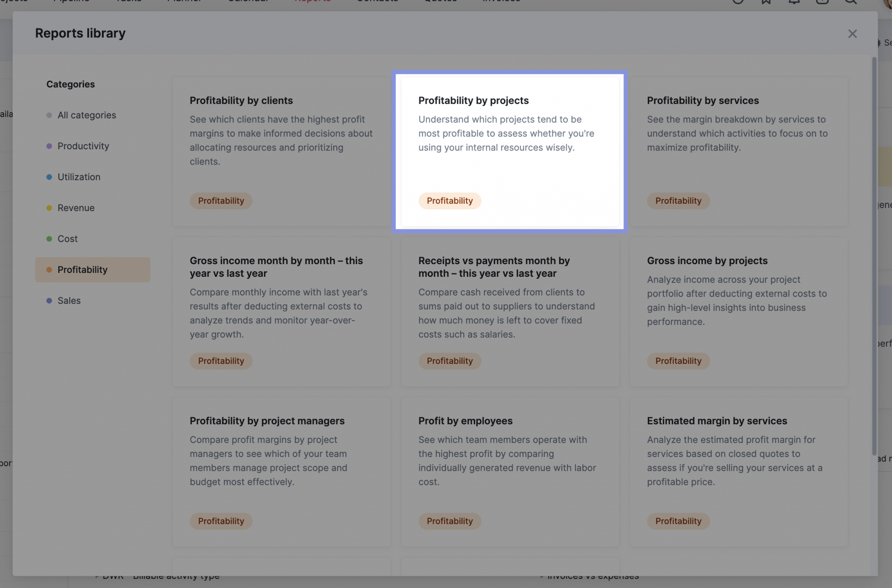This screenshot has height=588, width=892.
Task: Select the Utilization category in the sidebar
Action: coord(79,177)
